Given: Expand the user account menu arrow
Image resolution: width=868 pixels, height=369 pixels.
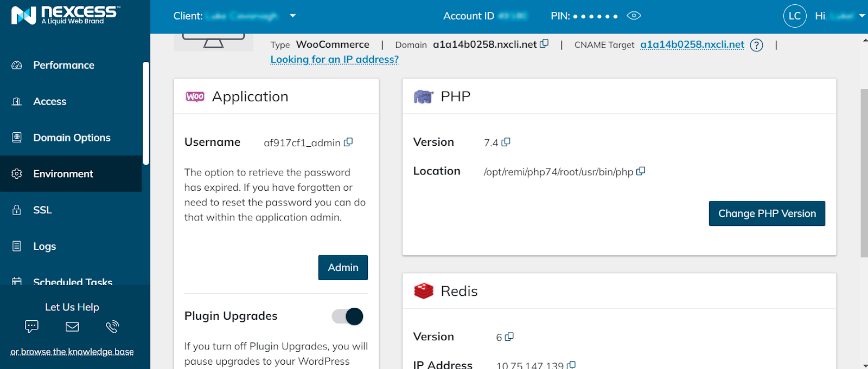Looking at the screenshot, I should click(861, 16).
